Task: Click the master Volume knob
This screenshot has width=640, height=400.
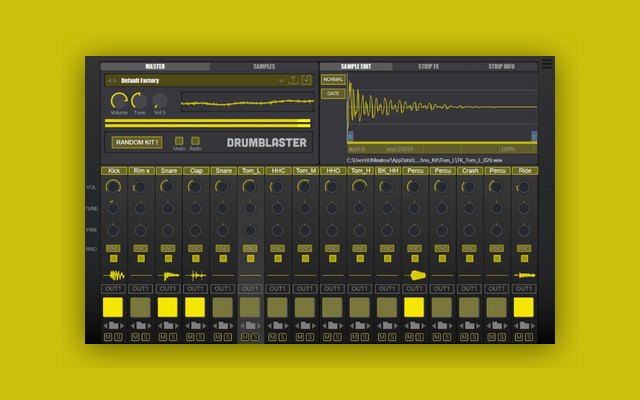Action: pos(119,100)
